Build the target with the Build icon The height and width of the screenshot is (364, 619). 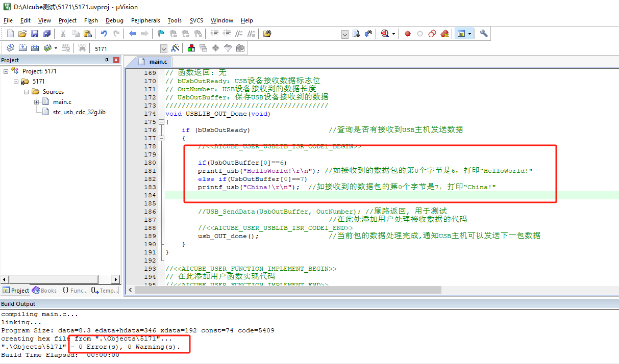[x=22, y=48]
